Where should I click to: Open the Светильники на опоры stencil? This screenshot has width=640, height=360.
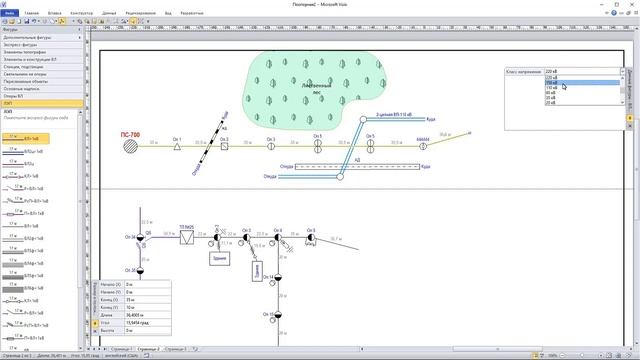(x=41, y=74)
